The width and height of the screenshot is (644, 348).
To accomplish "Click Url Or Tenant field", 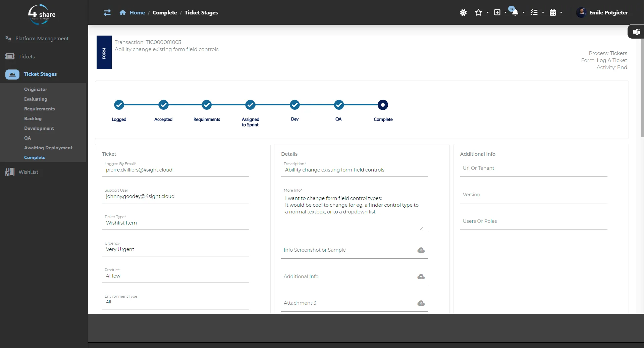I will pyautogui.click(x=534, y=169).
